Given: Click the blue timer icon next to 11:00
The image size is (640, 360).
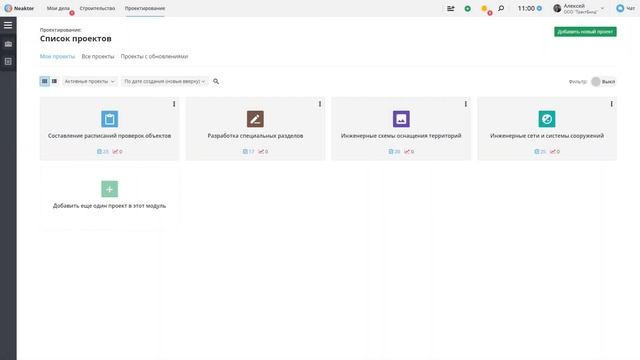Looking at the screenshot, I should coord(539,8).
